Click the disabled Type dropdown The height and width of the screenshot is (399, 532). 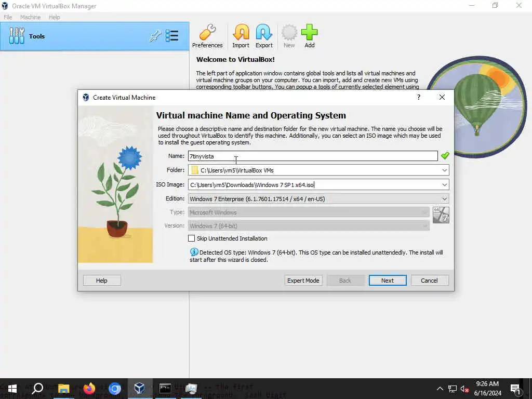(x=309, y=212)
